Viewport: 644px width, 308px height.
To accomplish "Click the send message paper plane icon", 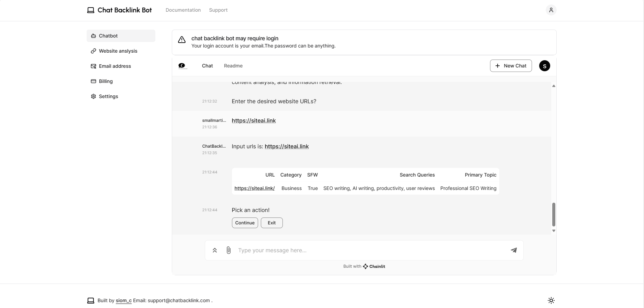I will click(514, 250).
